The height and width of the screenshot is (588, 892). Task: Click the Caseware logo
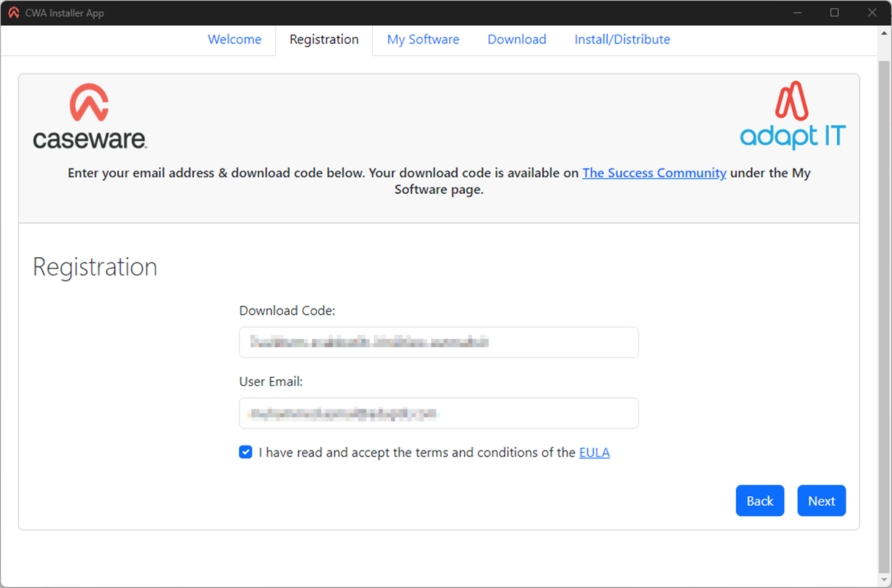[90, 116]
